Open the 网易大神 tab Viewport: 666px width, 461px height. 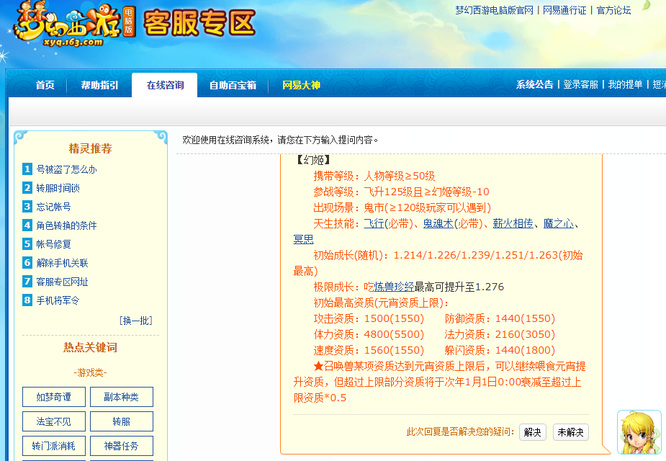301,85
